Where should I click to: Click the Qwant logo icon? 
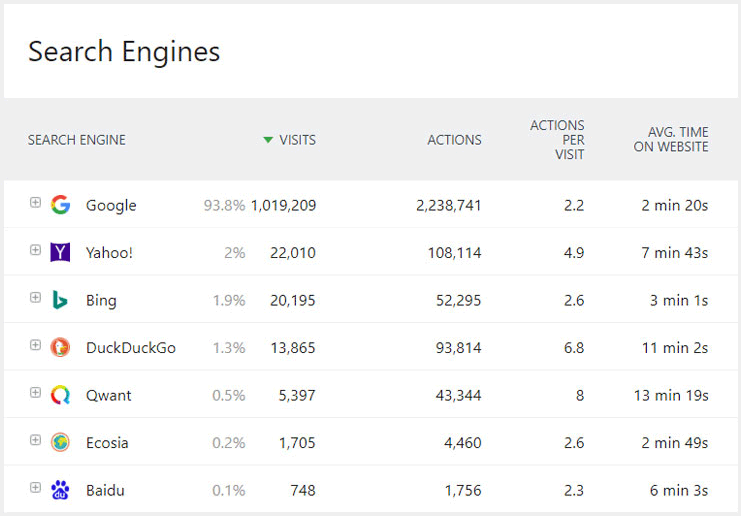coord(60,395)
